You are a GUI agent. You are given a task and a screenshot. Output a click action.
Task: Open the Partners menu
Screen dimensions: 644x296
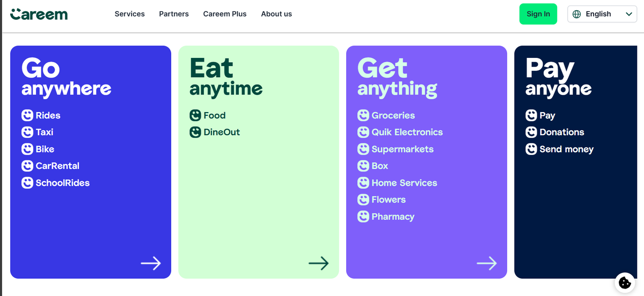[x=174, y=14]
